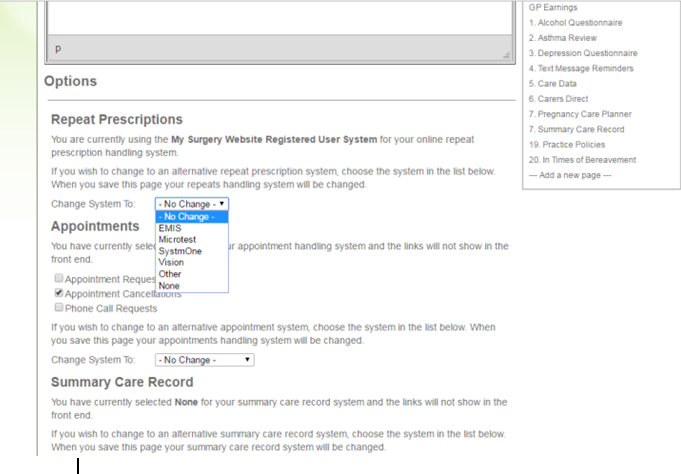
Task: Choose Other from the system options
Action: [x=170, y=274]
